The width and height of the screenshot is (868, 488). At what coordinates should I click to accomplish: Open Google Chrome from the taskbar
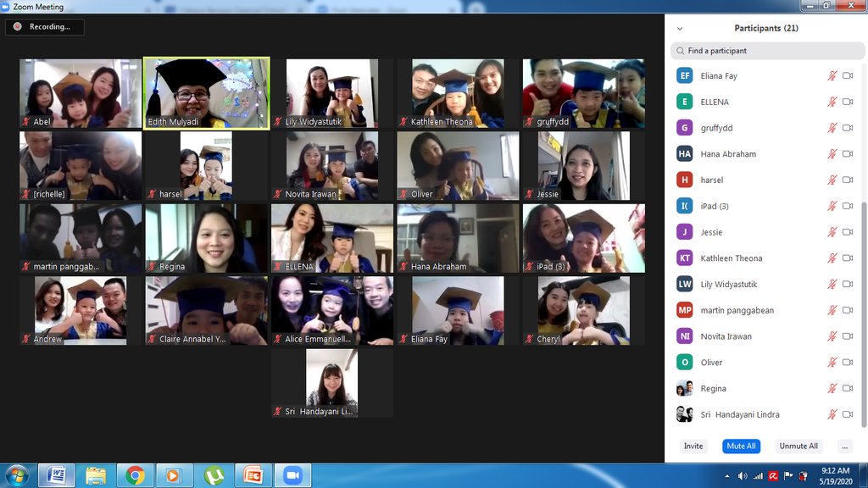134,475
